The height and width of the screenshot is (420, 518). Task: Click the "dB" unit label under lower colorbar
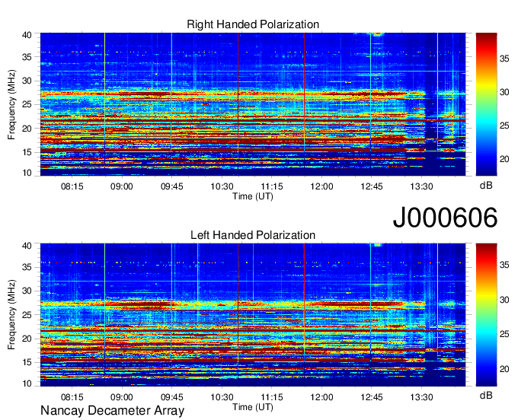[x=486, y=396]
